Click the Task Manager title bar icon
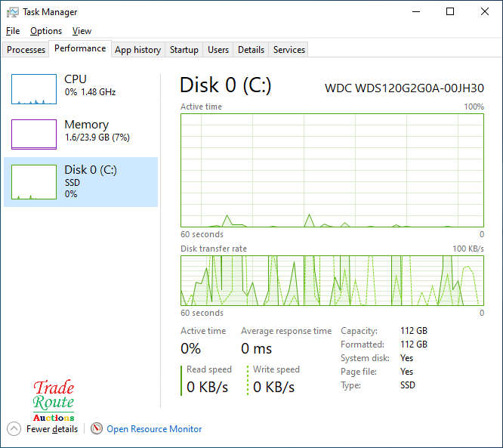This screenshot has height=448, width=503. coord(13,12)
